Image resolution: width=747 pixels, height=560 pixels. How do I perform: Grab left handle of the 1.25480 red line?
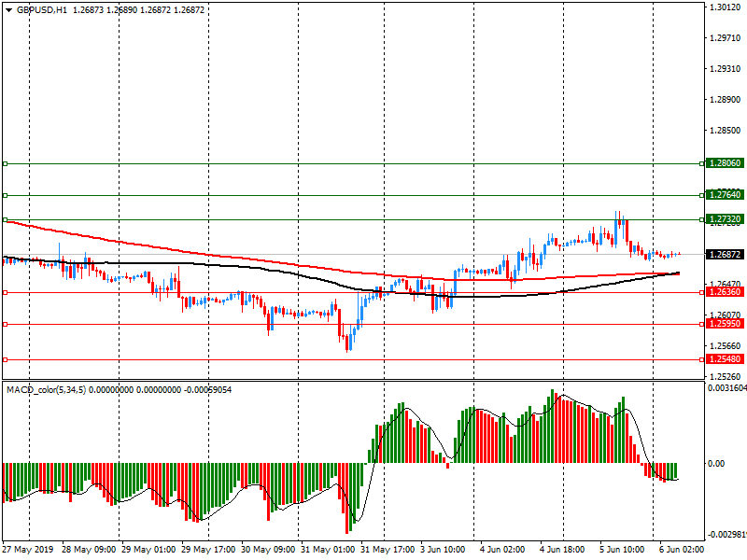[x=6, y=359]
